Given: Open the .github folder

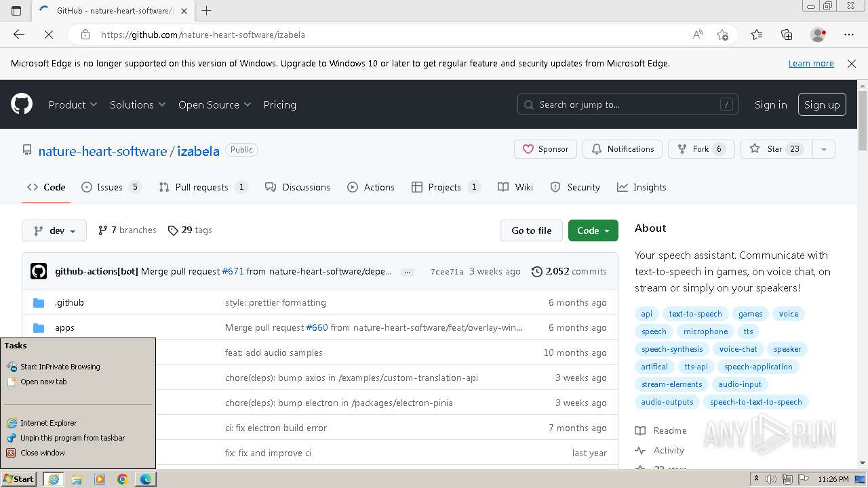Looking at the screenshot, I should click(69, 302).
